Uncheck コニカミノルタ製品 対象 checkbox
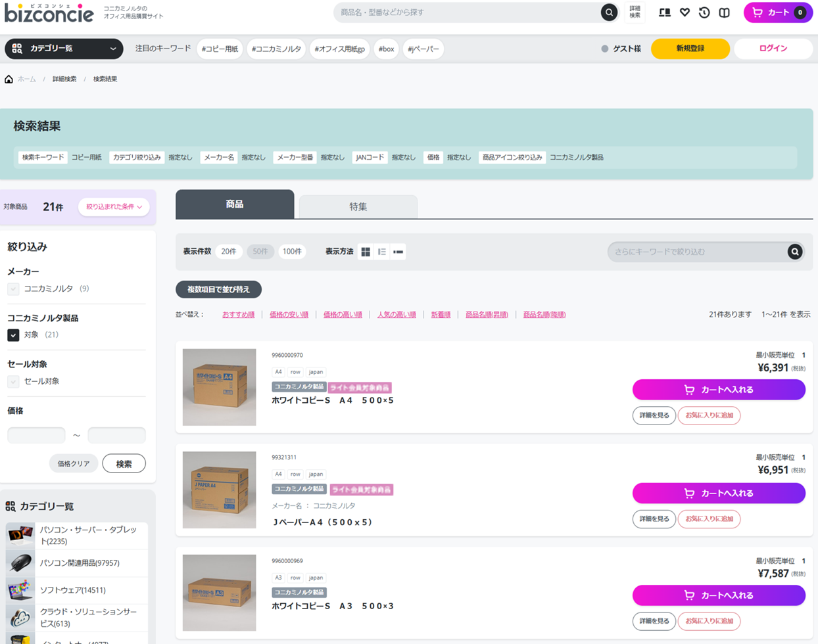The height and width of the screenshot is (644, 818). tap(13, 335)
